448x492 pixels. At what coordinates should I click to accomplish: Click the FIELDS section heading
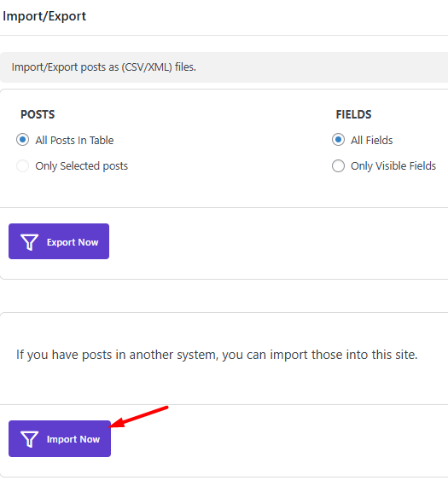[353, 114]
